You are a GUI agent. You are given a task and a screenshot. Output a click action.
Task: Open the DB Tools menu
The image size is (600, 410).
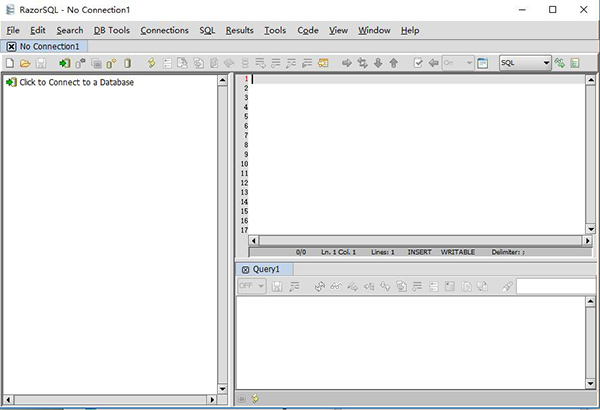[x=112, y=30]
